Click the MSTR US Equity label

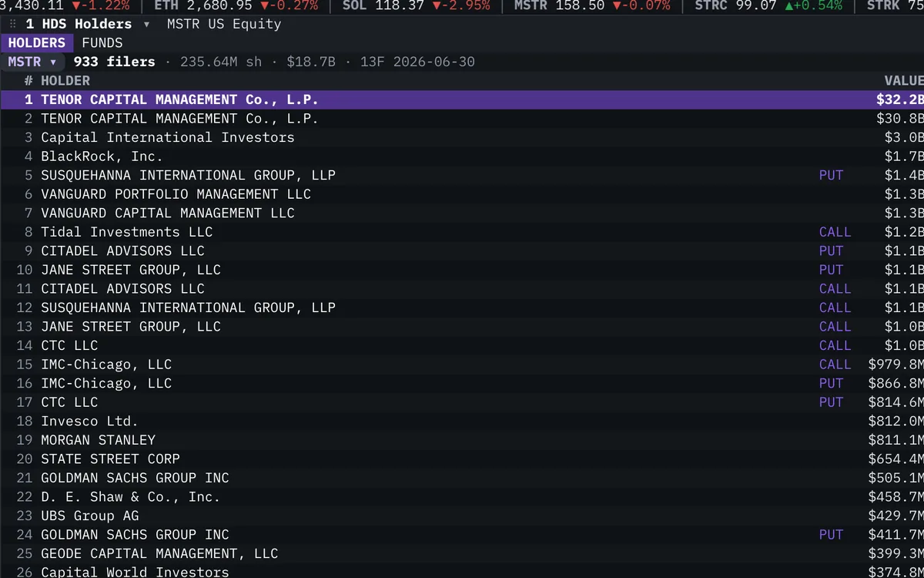coord(224,24)
